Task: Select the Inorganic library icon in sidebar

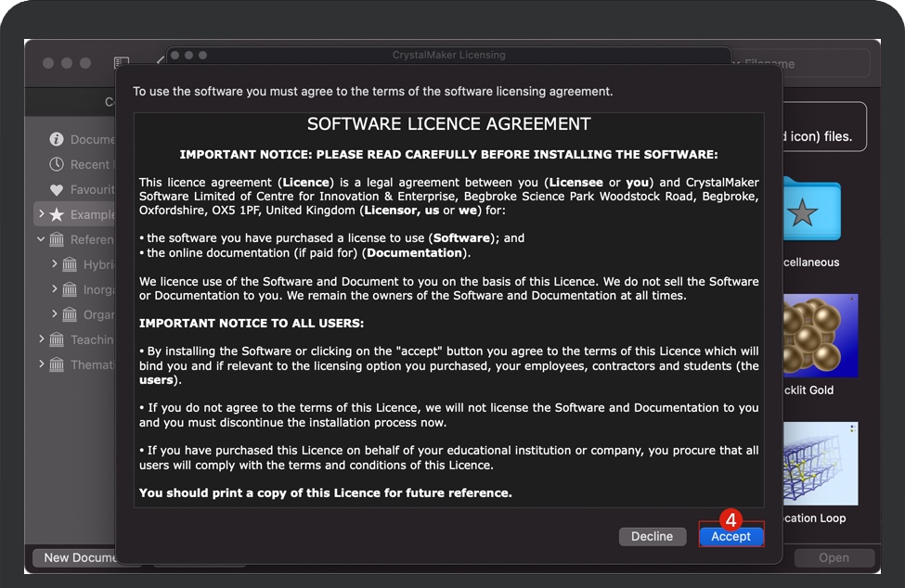Action: pos(70,289)
